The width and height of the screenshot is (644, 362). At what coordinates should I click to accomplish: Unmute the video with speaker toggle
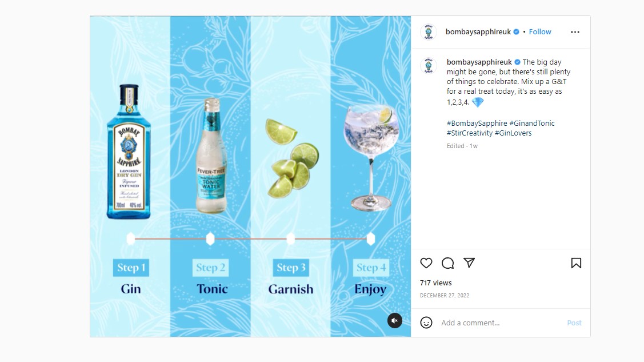coord(395,320)
